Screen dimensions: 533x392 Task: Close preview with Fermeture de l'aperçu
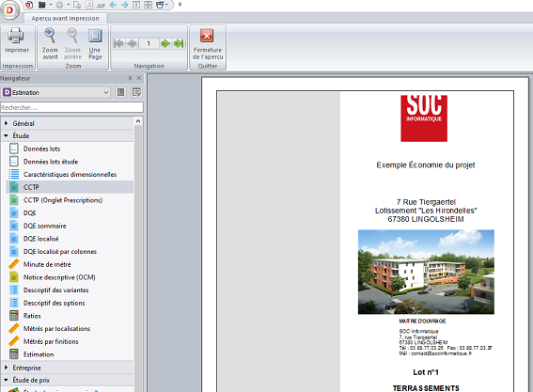207,44
